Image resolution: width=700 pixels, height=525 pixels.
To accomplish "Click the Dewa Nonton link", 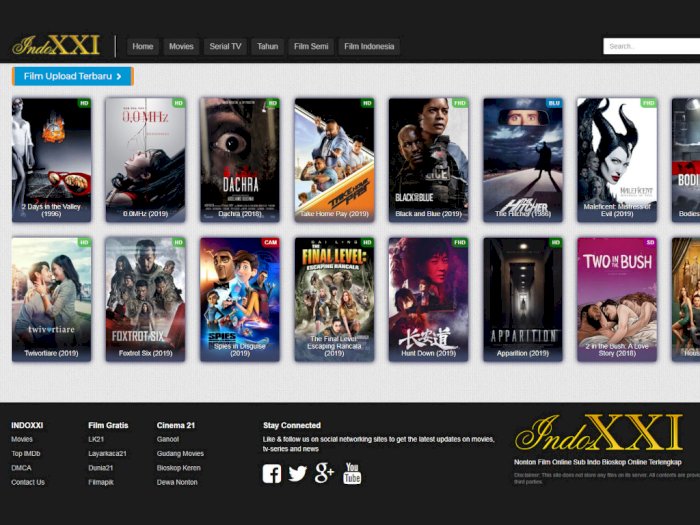I will pyautogui.click(x=177, y=482).
